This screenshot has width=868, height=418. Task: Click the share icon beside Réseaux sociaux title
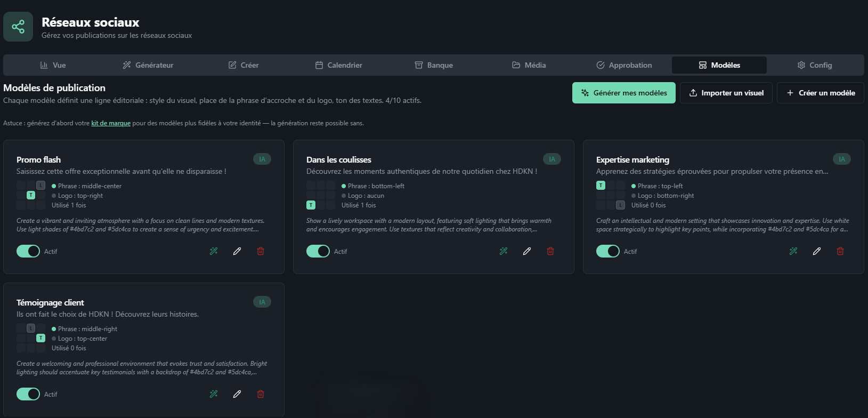[x=18, y=27]
